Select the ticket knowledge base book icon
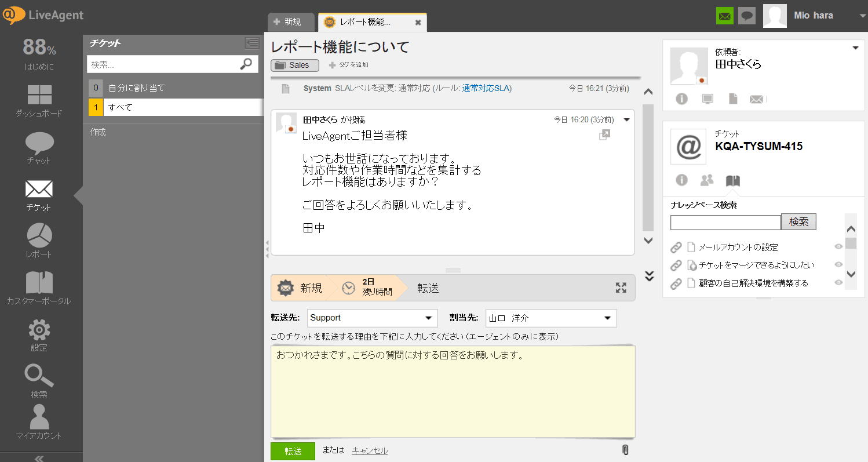This screenshot has height=462, width=868. (733, 180)
